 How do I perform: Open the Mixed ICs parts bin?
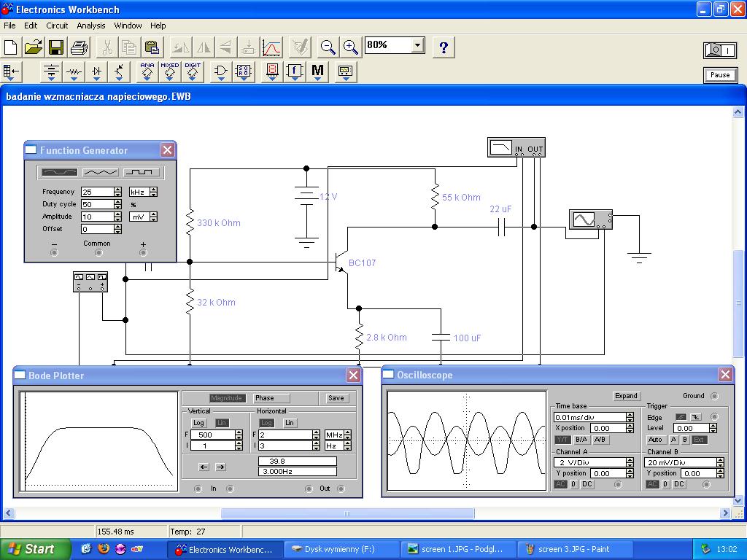[169, 72]
